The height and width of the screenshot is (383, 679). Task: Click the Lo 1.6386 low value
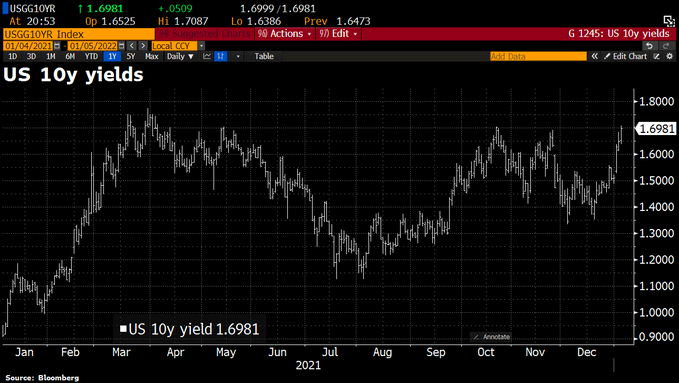coord(256,21)
